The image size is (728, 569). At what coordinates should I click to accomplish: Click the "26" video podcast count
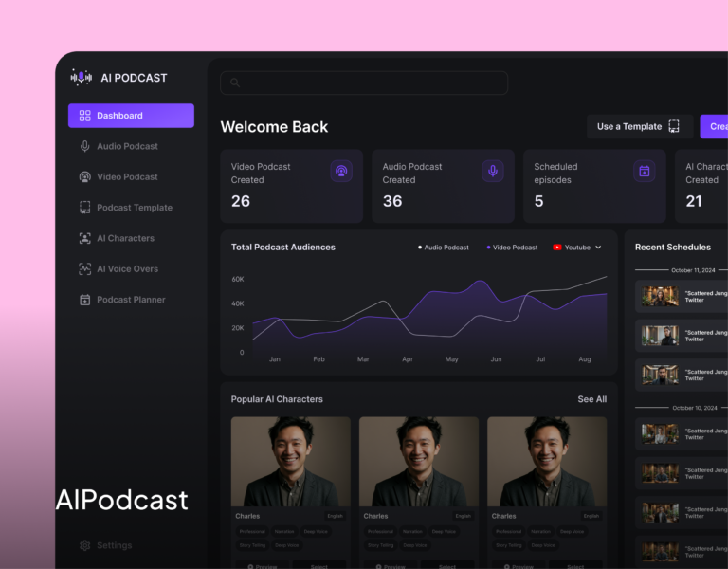click(x=241, y=201)
